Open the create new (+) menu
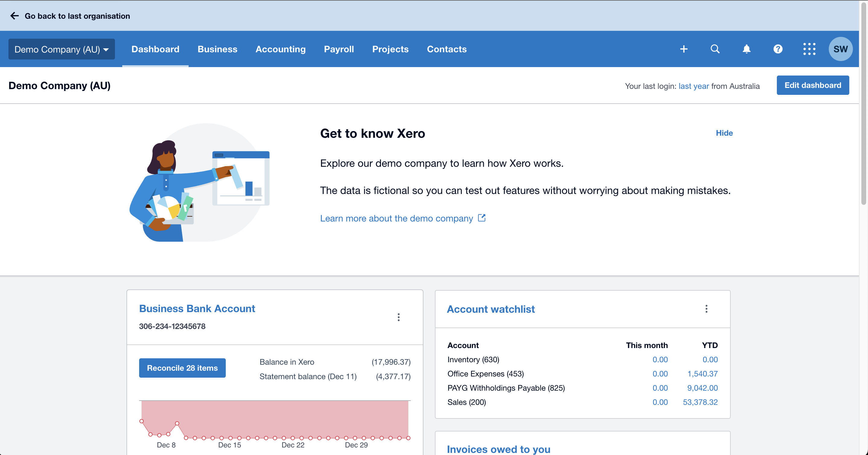Image resolution: width=868 pixels, height=455 pixels. tap(684, 49)
